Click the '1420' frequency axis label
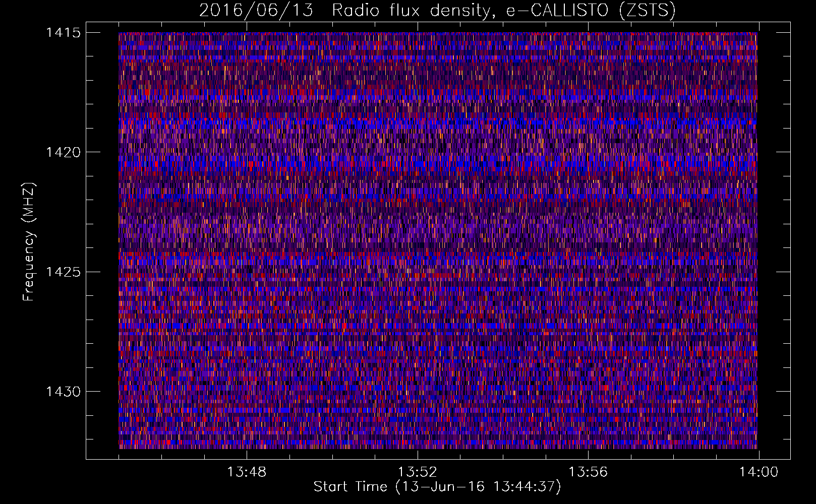 (x=63, y=152)
